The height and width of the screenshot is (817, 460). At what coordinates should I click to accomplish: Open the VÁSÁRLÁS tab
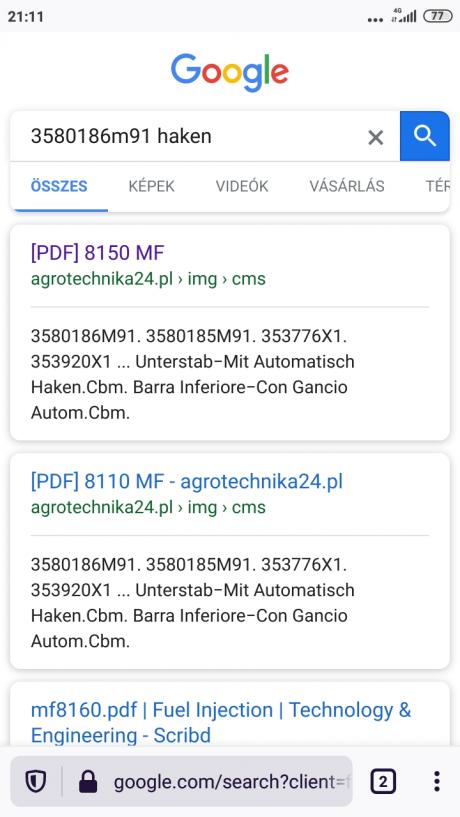347,186
